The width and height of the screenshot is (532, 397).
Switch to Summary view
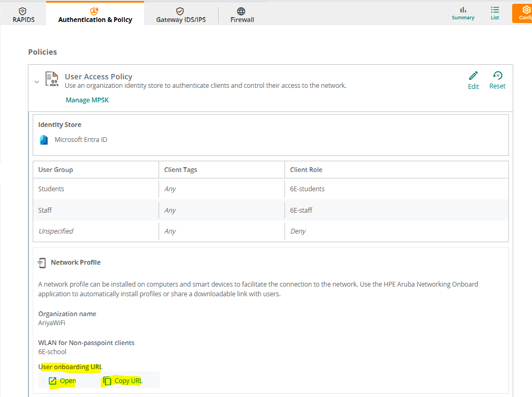[463, 13]
